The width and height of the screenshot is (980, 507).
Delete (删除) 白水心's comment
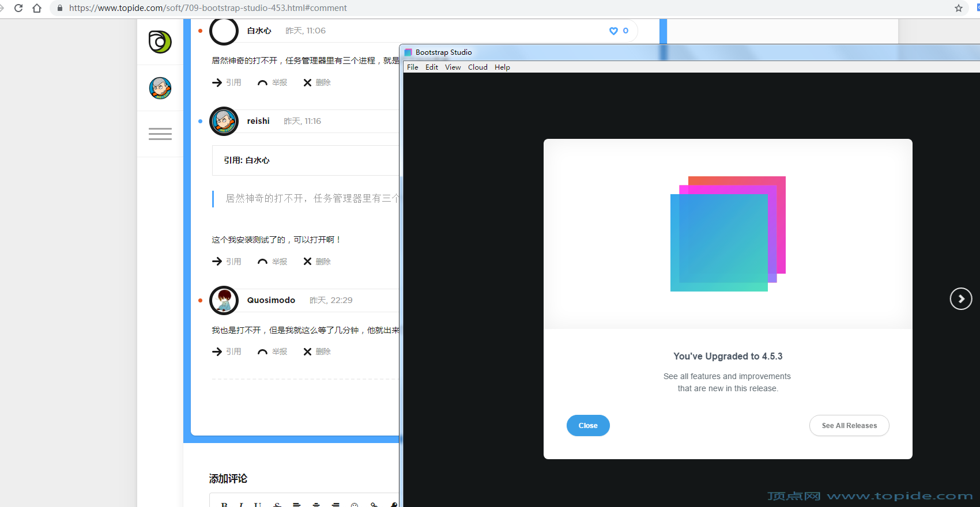[x=317, y=82]
